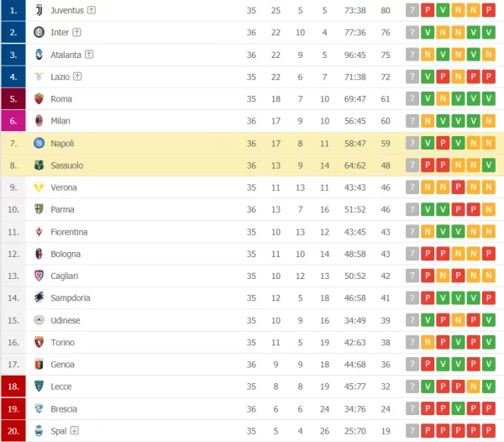The image size is (504, 442).
Task: Click the Genoa club crest icon
Action: click(39, 365)
